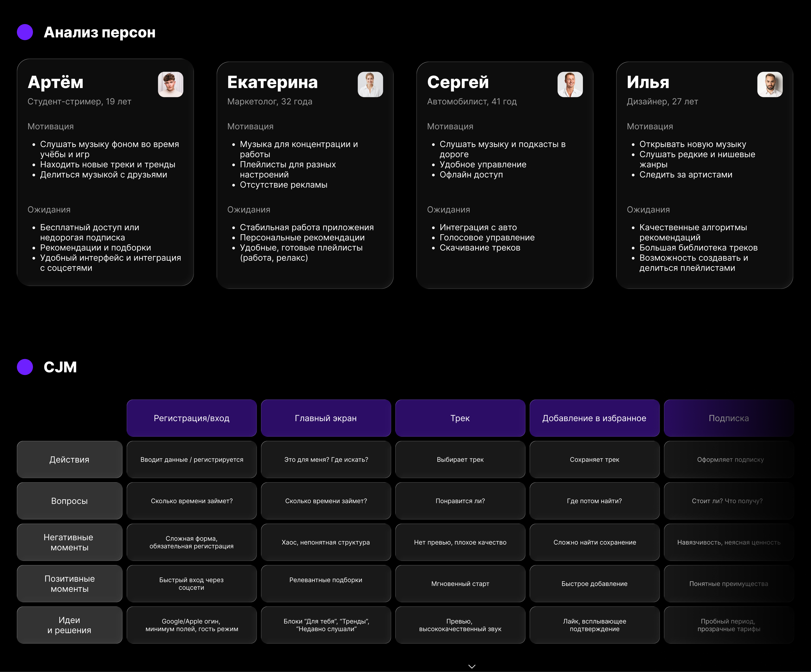The height and width of the screenshot is (672, 811).
Task: Click the cell Понравится ли?
Action: tap(460, 501)
